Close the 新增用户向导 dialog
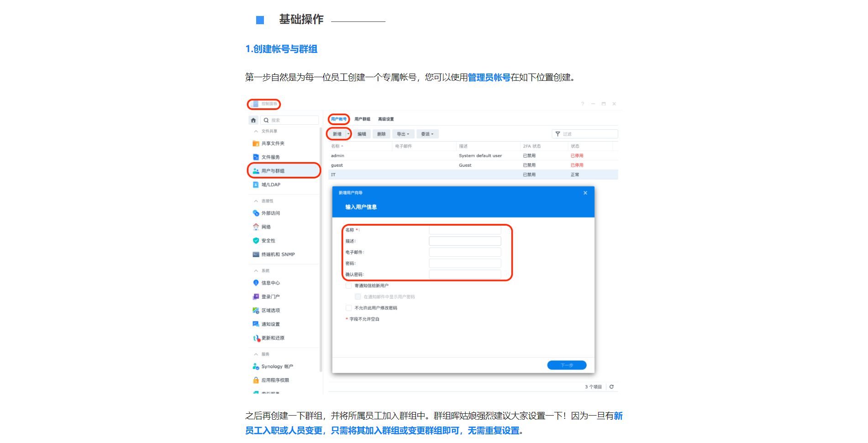 (585, 193)
